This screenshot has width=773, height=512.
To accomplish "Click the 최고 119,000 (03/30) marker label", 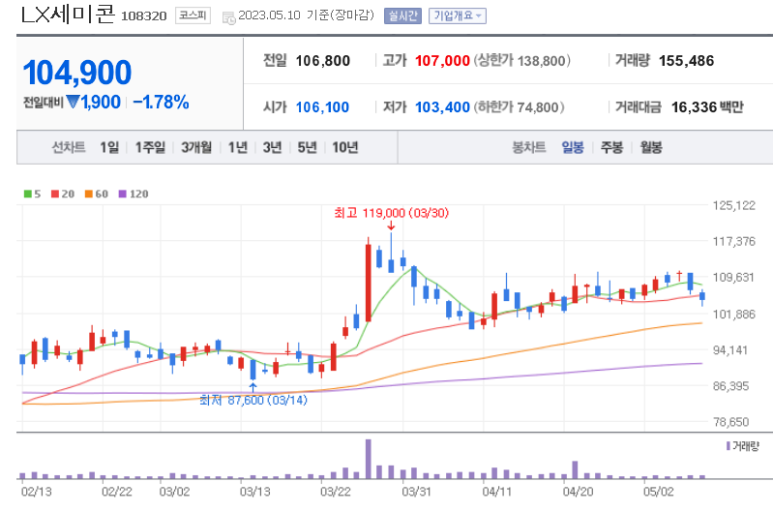I will click(x=391, y=213).
